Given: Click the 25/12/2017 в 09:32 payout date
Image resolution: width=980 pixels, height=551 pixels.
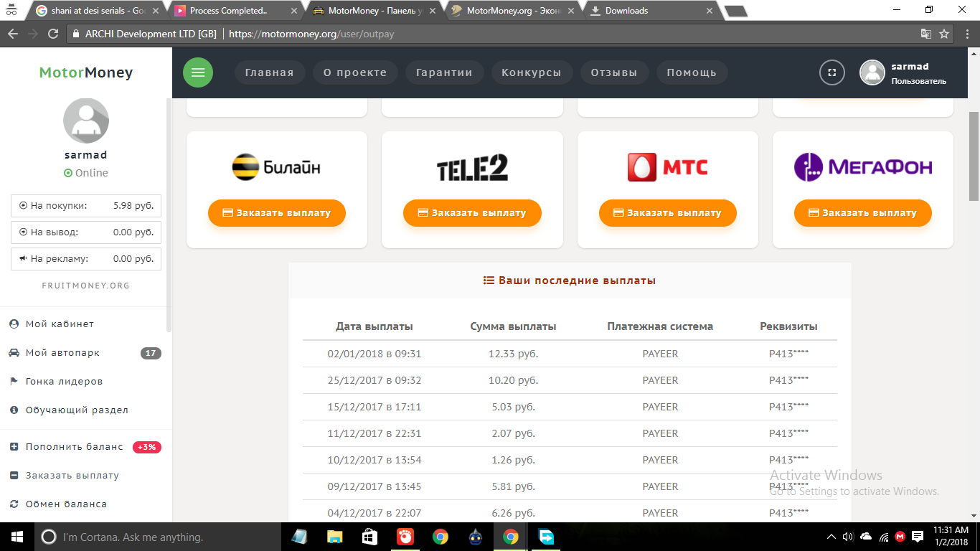Looking at the screenshot, I should tap(374, 380).
